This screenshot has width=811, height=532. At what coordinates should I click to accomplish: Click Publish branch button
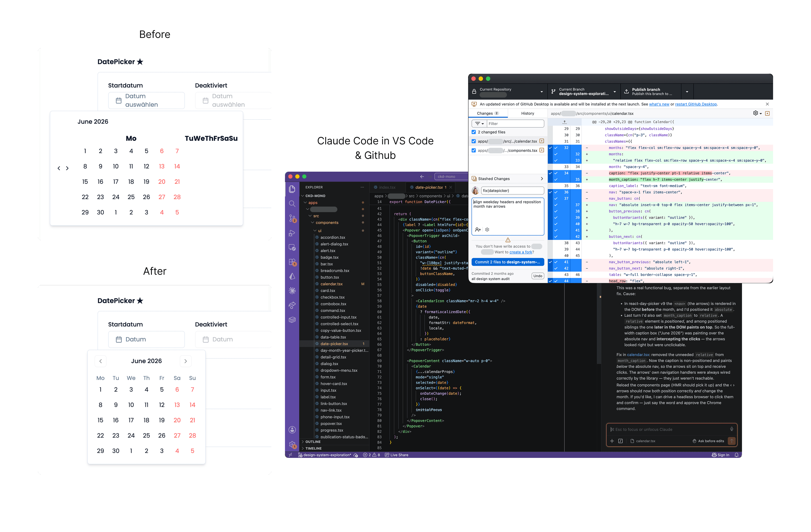(651, 91)
